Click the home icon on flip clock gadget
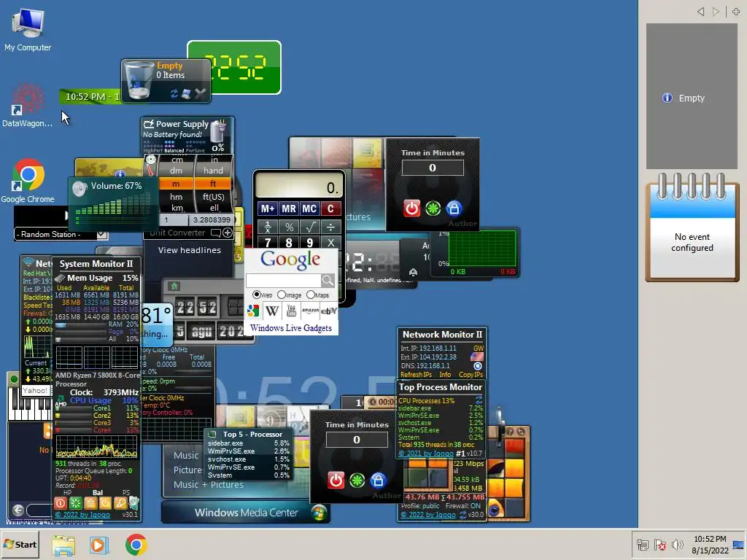747x560 pixels. point(174,286)
